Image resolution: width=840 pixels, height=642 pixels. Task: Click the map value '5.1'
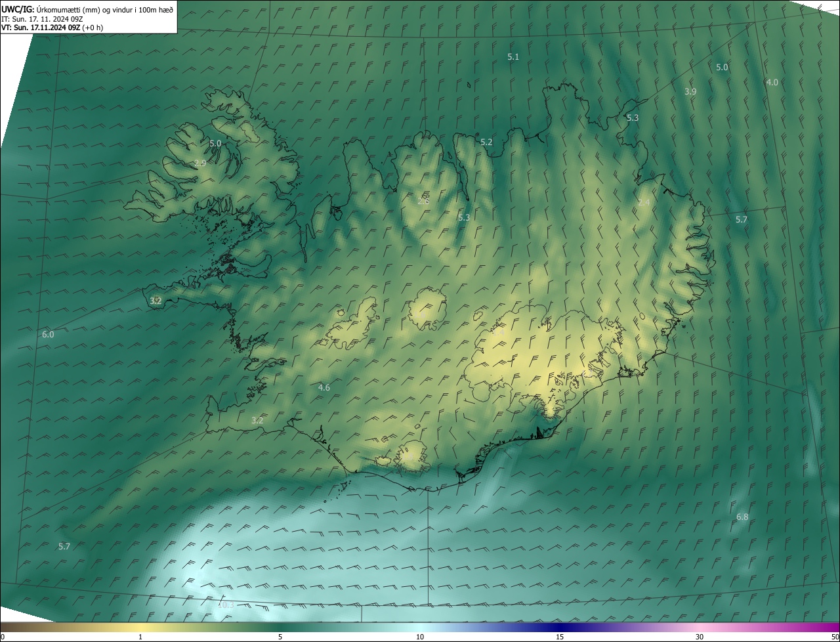coord(513,57)
